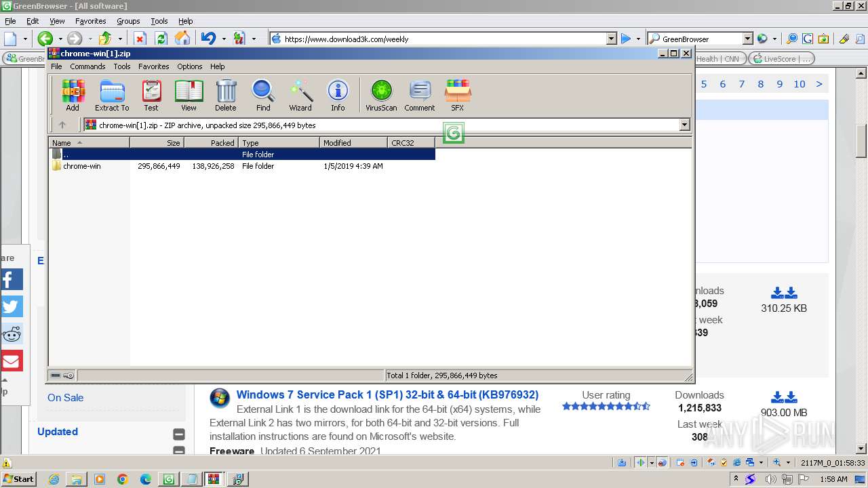Show archive Info
The height and width of the screenshot is (488, 868).
[338, 96]
